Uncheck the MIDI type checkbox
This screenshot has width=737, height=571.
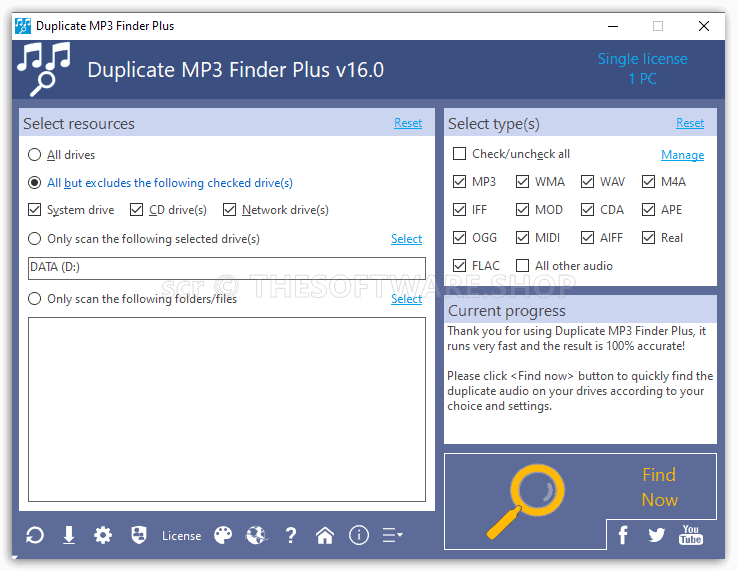tap(522, 238)
